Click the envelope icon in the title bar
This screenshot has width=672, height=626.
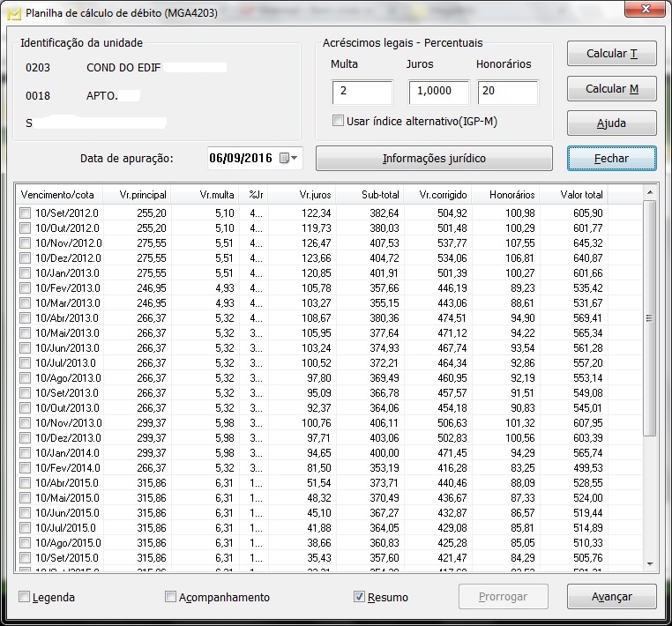(x=13, y=13)
